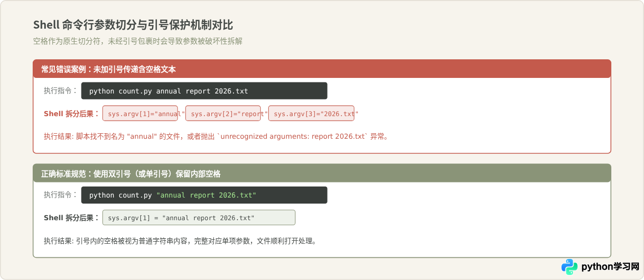The height and width of the screenshot is (280, 644).
Task: Click the green header '正确标准规范：使用双引号（或单引号）保留内部空格'
Action: (322, 173)
